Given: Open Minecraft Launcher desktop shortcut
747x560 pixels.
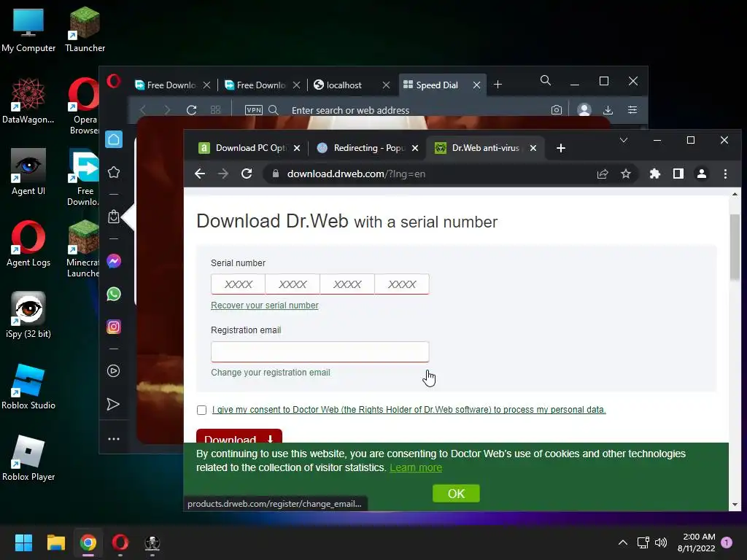Looking at the screenshot, I should tap(83, 249).
